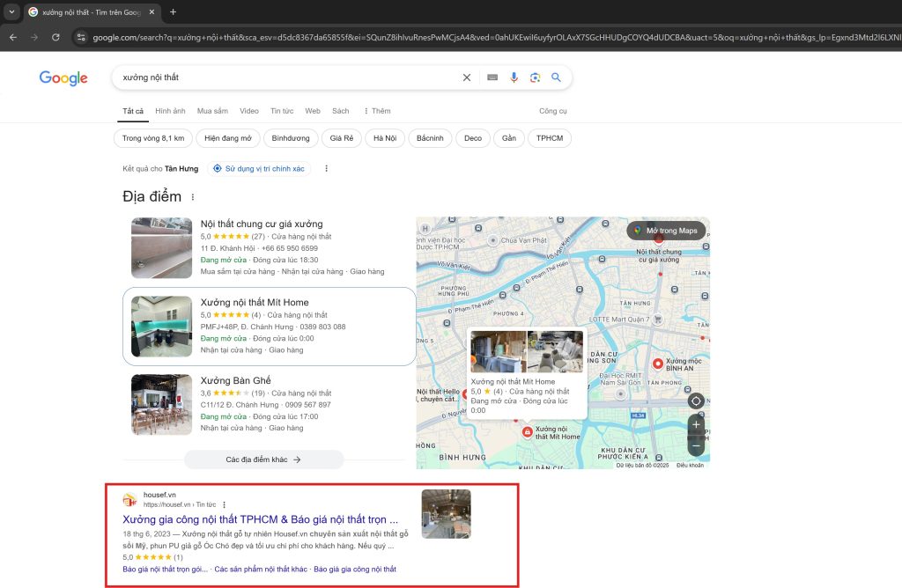Start voice search with the microphone

(x=514, y=77)
